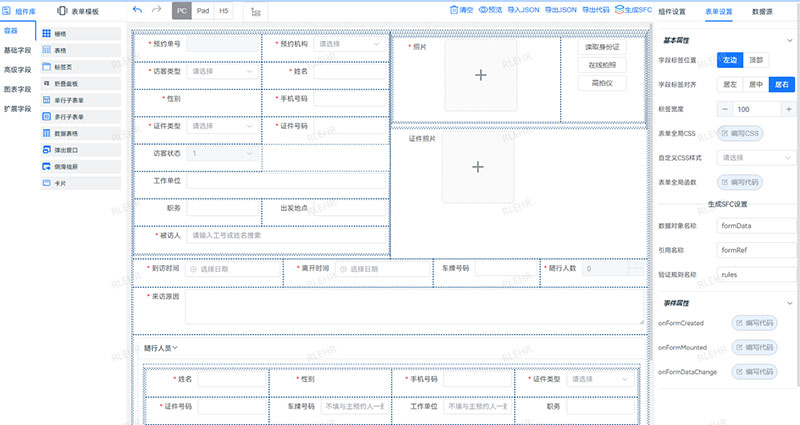800x425 pixels.
Task: Select 扩展字段 category
Action: point(17,108)
